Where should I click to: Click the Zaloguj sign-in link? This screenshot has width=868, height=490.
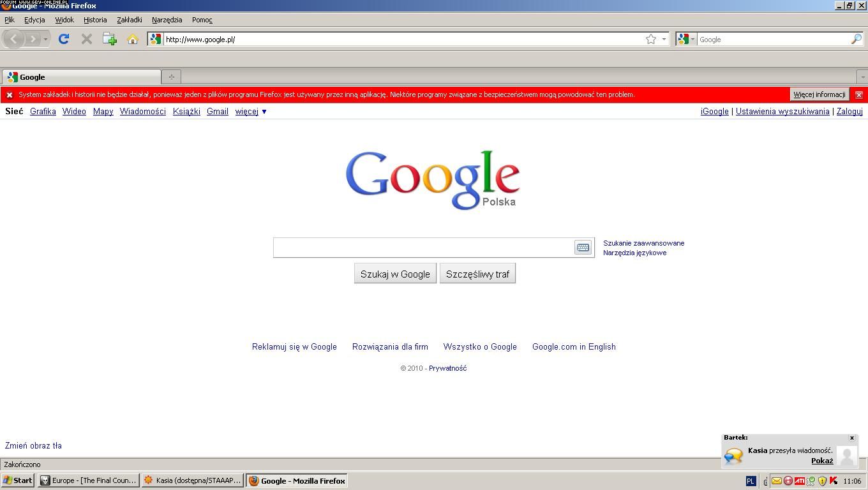point(849,111)
